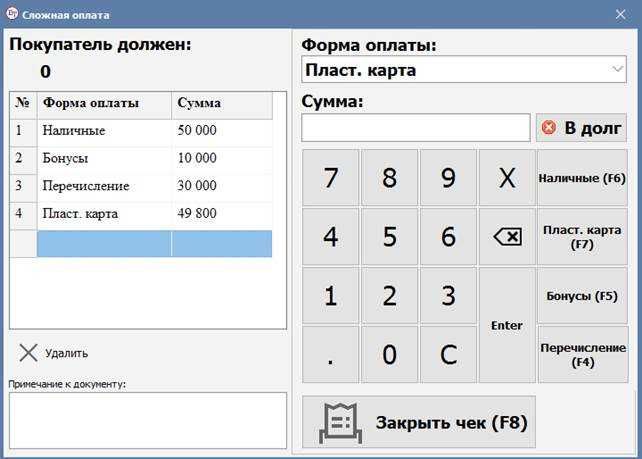Tap keypad digit 0
The image size is (642, 459).
tap(389, 354)
